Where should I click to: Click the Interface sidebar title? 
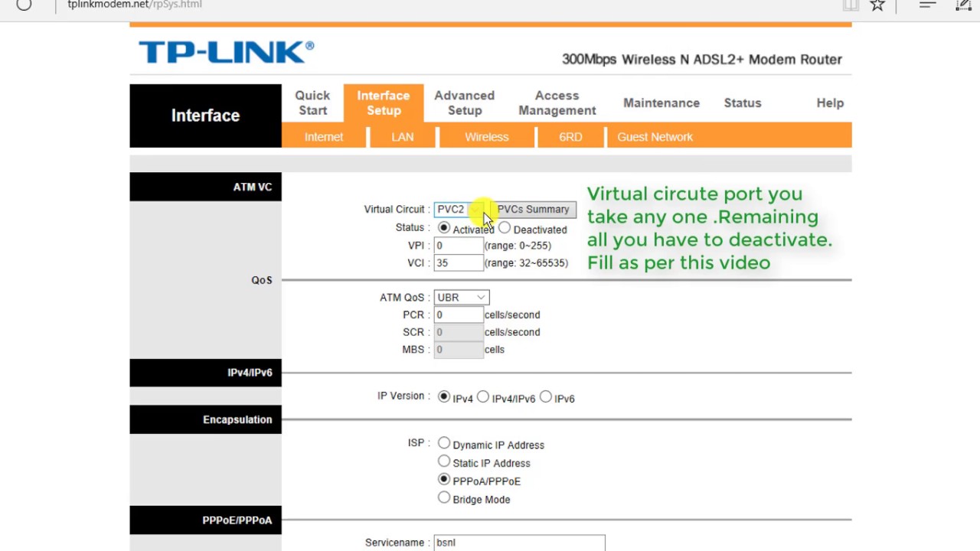click(x=205, y=116)
